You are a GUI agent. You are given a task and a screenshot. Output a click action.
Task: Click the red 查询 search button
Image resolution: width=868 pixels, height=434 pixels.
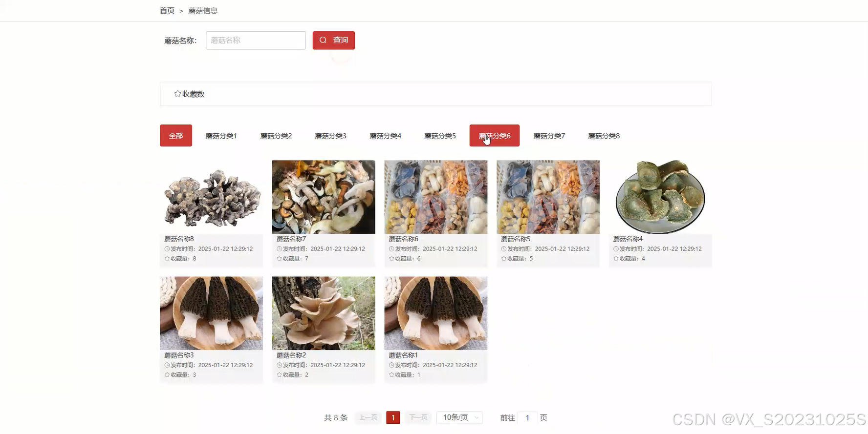(334, 41)
